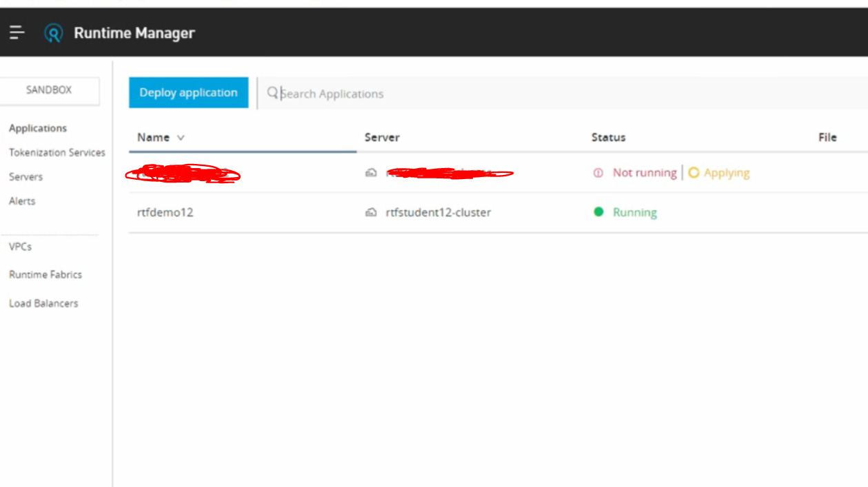Open the Servers section in the sidebar
This screenshot has height=487, width=868.
click(x=26, y=176)
